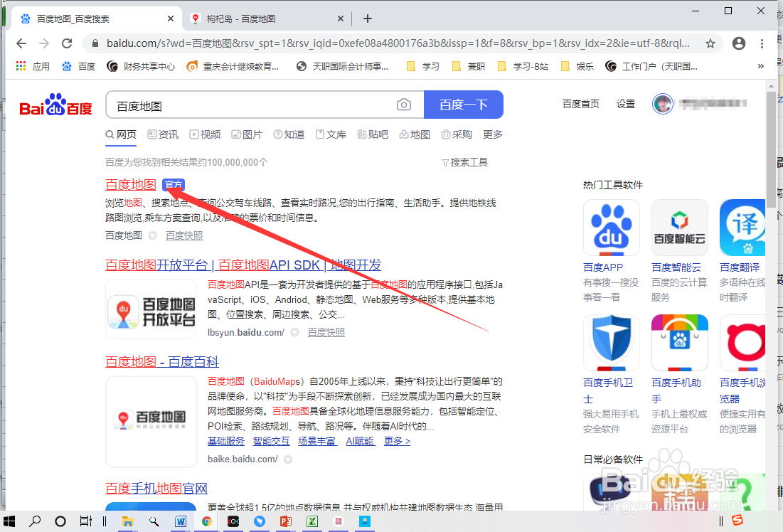Select the 知道 search category
783x532 pixels.
289,134
